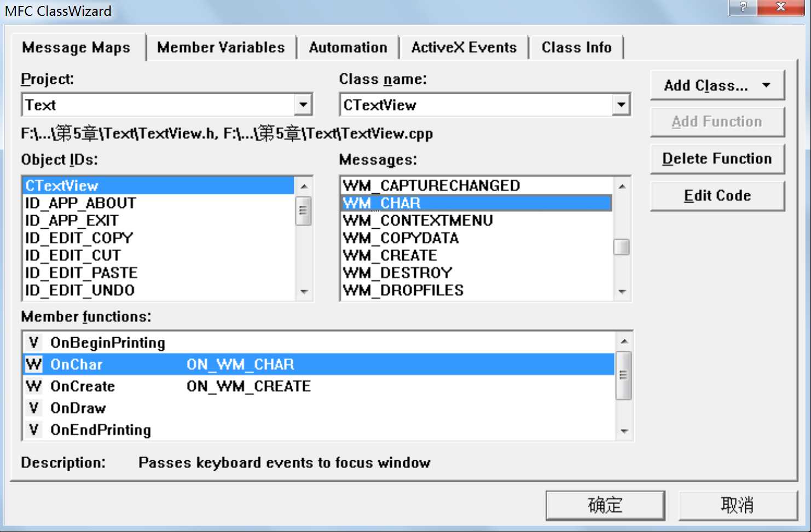Expand the Project dropdown arrow
The height and width of the screenshot is (532, 811).
coord(303,105)
